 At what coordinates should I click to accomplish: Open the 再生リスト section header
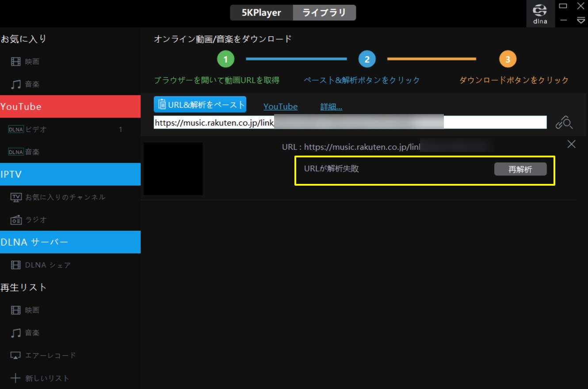click(x=23, y=287)
